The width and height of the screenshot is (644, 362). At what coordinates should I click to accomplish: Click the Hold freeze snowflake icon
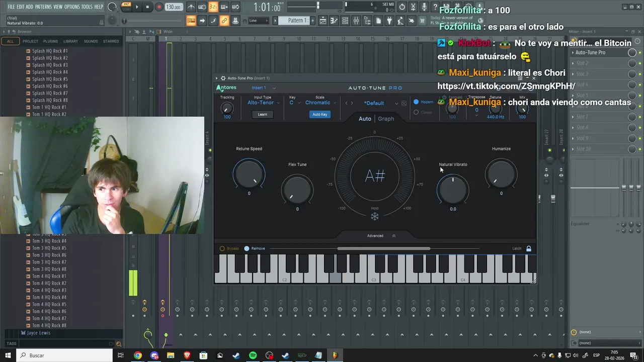(x=375, y=216)
